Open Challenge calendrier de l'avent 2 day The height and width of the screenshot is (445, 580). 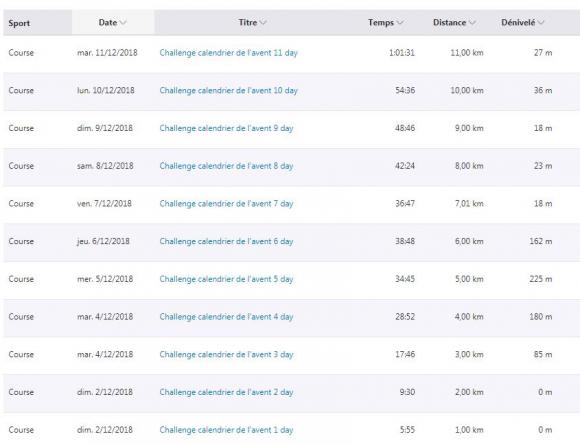tap(226, 392)
